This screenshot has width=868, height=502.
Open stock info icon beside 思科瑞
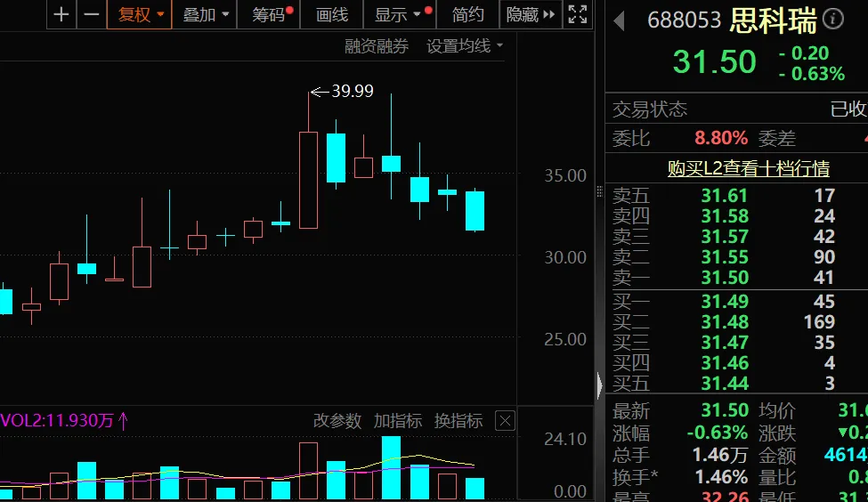coord(833,20)
